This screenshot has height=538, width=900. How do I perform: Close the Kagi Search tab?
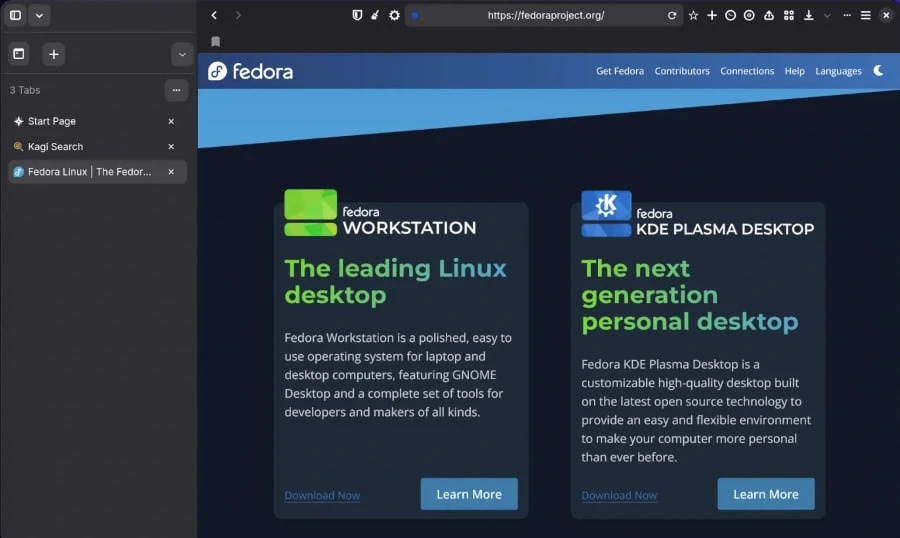(171, 146)
